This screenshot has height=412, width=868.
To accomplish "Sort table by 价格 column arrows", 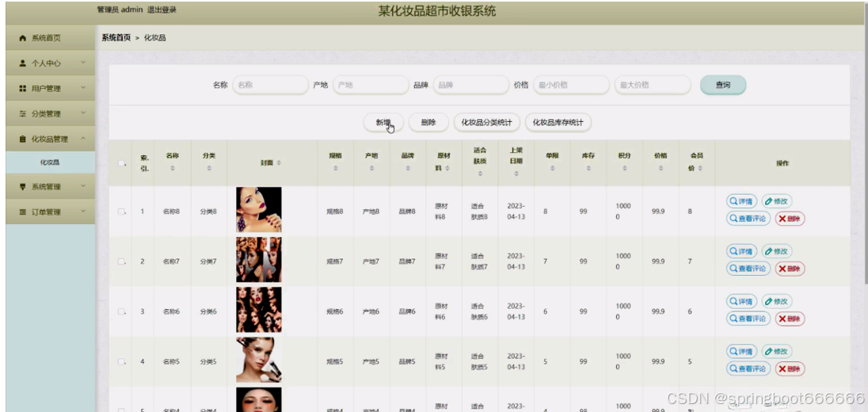I will pyautogui.click(x=661, y=168).
